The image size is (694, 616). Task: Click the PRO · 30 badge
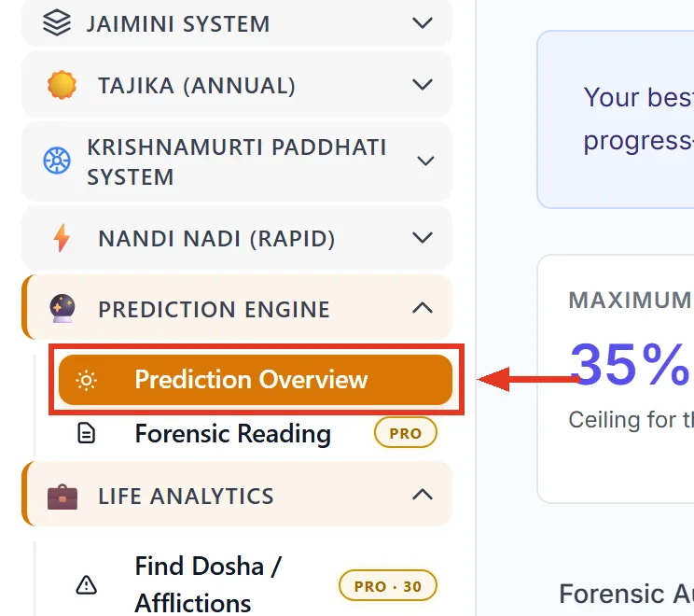click(x=388, y=585)
